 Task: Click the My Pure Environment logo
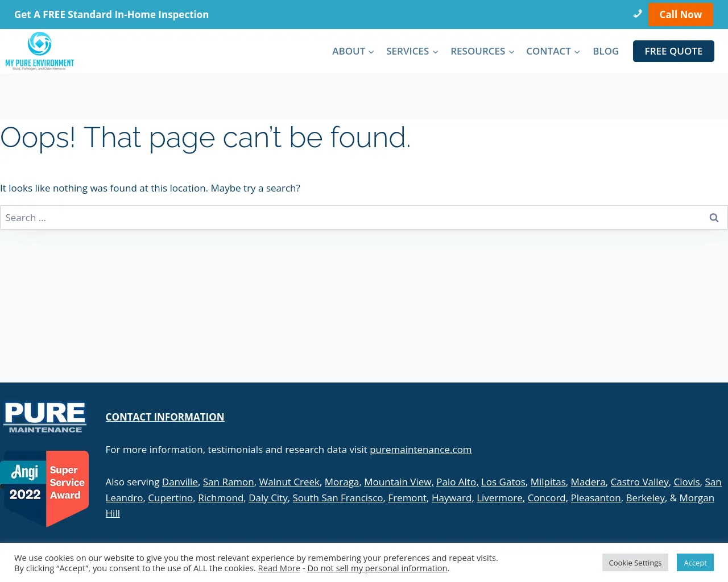40,51
